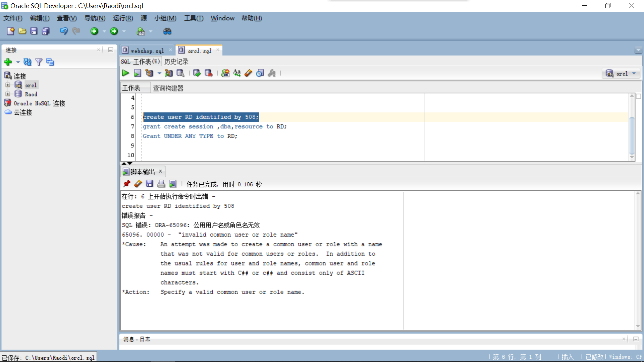Open unshared SQL worksheet icon
644x362 pixels.
click(x=225, y=73)
